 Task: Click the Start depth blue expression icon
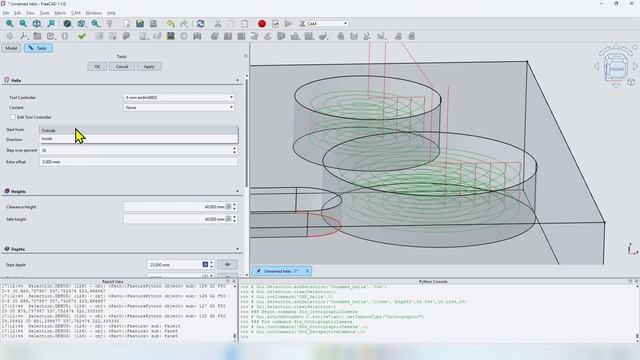click(205, 264)
